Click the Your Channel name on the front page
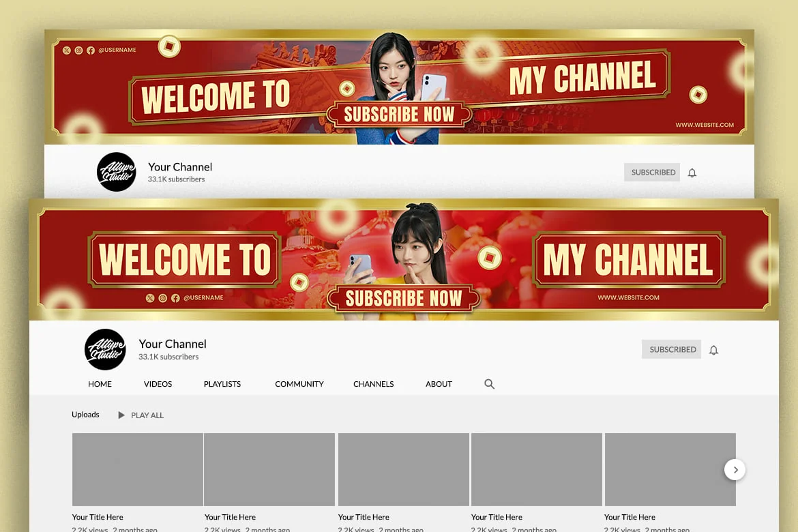The height and width of the screenshot is (532, 798). [173, 344]
